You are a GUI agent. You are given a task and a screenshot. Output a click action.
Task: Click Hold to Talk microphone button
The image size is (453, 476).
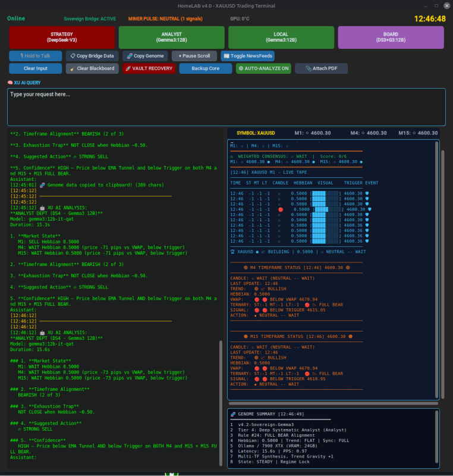point(36,56)
